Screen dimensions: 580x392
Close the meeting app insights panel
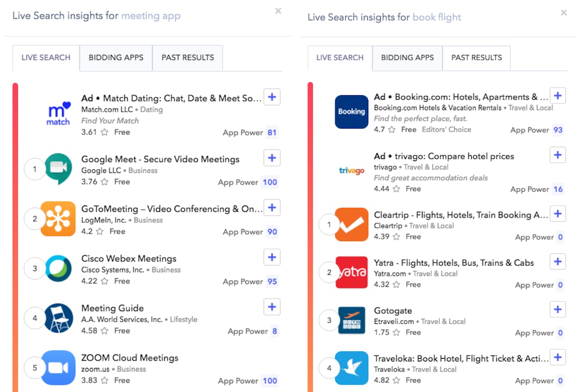click(x=278, y=11)
